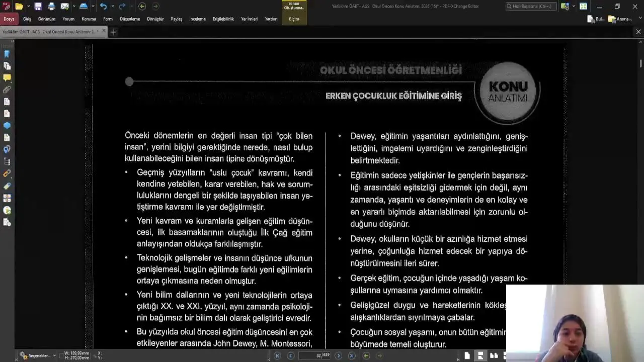
Task: Switch to the Koruma ribbon tab
Action: (89, 19)
